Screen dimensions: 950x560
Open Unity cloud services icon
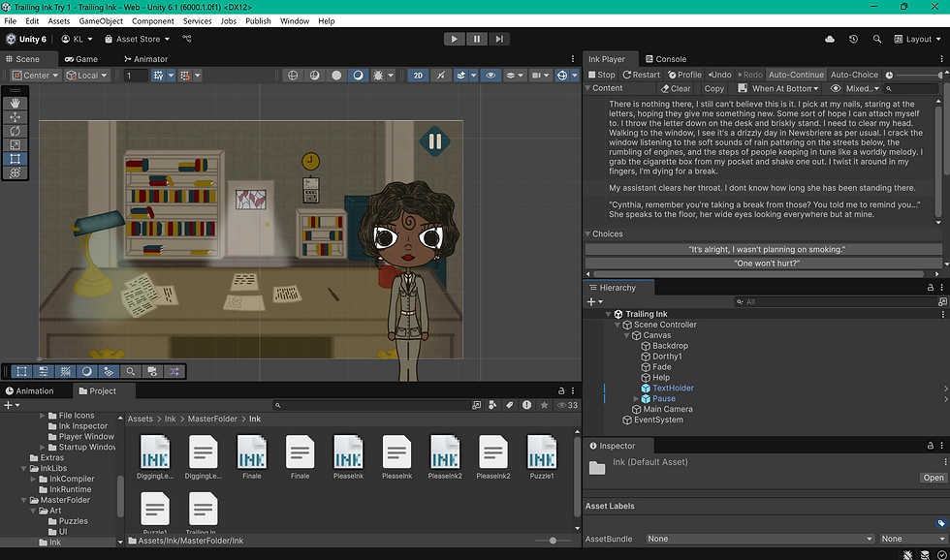pos(830,39)
